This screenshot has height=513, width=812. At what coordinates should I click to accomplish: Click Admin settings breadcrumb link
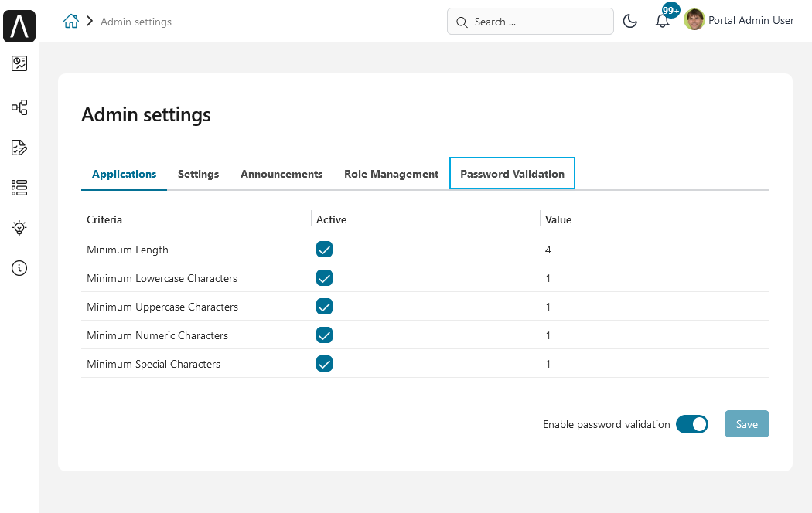[135, 22]
